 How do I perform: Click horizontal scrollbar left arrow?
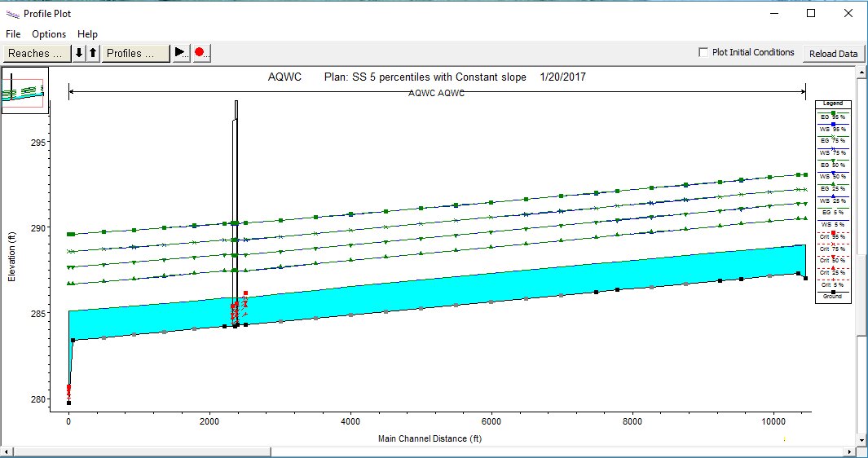(x=5, y=452)
